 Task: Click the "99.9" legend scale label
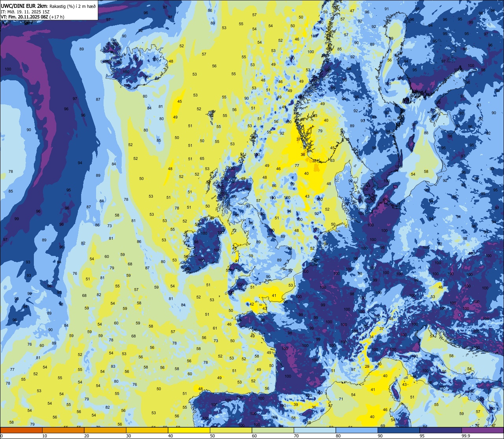[x=465, y=436]
